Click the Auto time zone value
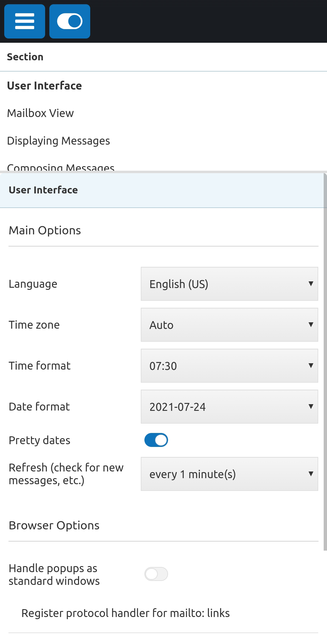This screenshot has width=327, height=644. click(229, 325)
